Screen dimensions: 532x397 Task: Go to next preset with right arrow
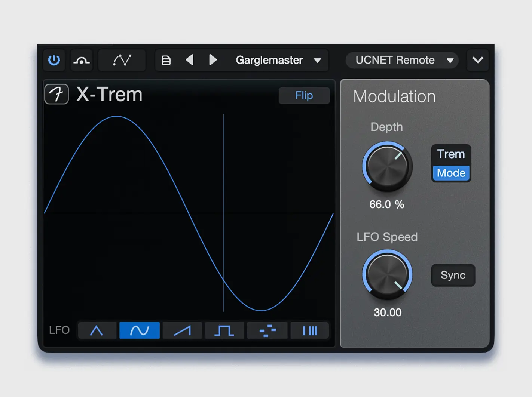click(213, 60)
